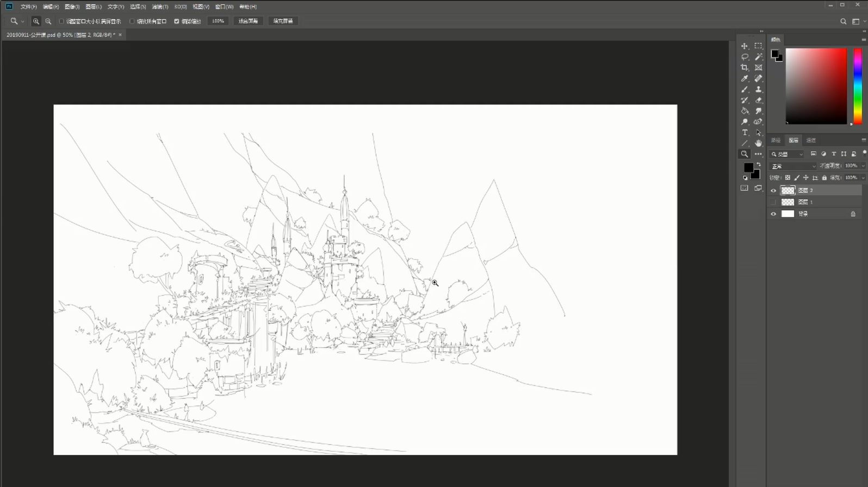Select the Move tool
The width and height of the screenshot is (868, 487).
(x=745, y=46)
